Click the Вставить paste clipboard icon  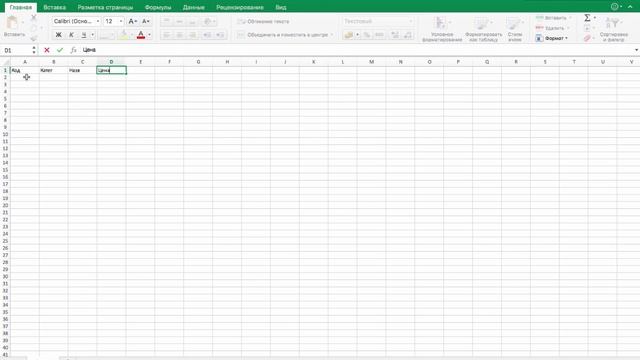(x=13, y=24)
